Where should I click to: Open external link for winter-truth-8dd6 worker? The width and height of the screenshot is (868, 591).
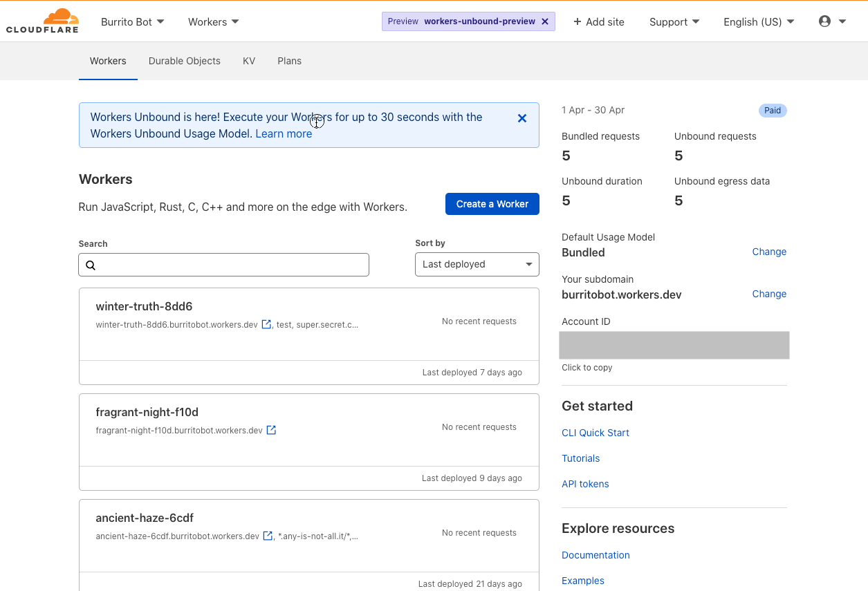(x=266, y=324)
